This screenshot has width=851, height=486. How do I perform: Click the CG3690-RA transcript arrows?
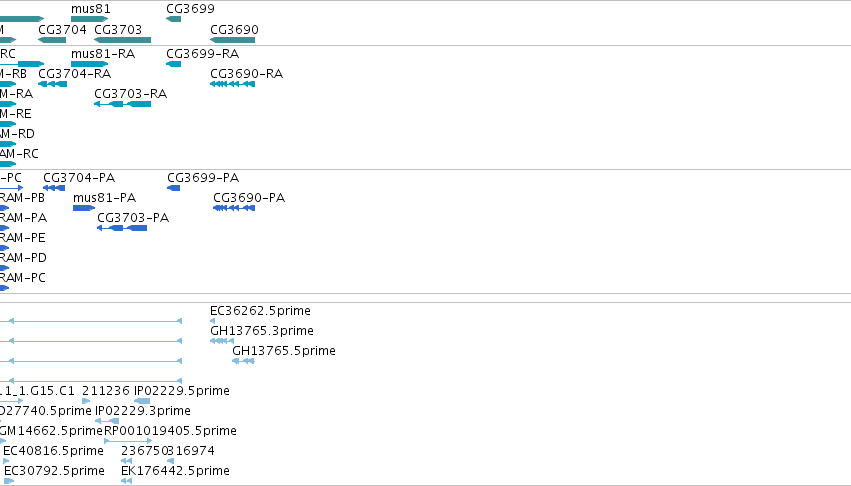click(x=232, y=84)
